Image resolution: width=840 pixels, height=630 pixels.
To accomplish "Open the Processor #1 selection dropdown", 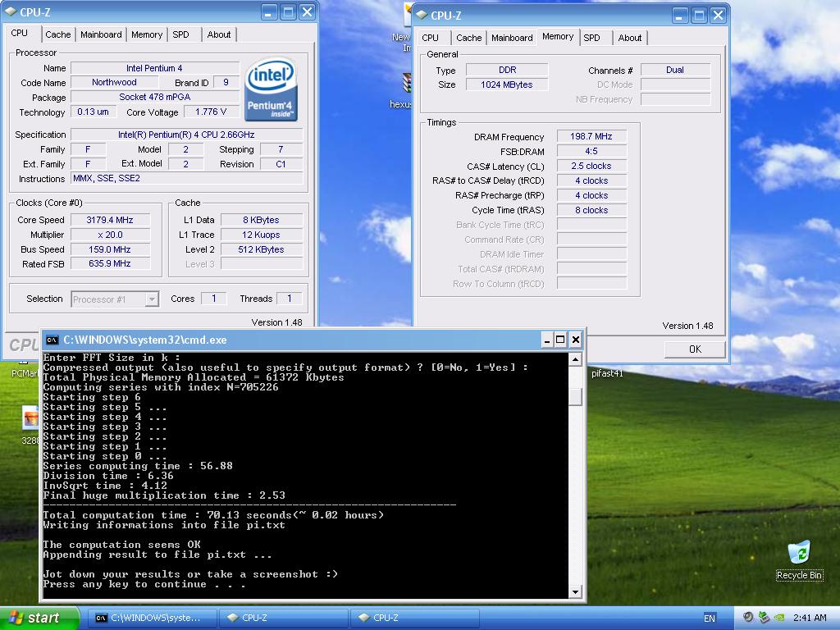I will point(115,299).
